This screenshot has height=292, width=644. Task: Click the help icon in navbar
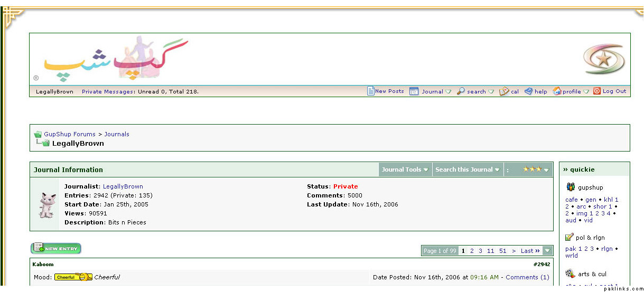(x=528, y=91)
